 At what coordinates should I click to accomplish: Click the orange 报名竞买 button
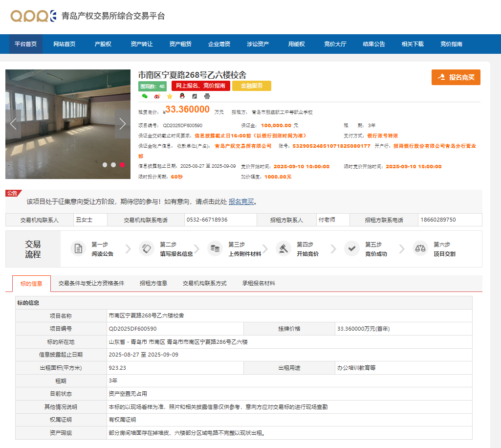coord(456,77)
